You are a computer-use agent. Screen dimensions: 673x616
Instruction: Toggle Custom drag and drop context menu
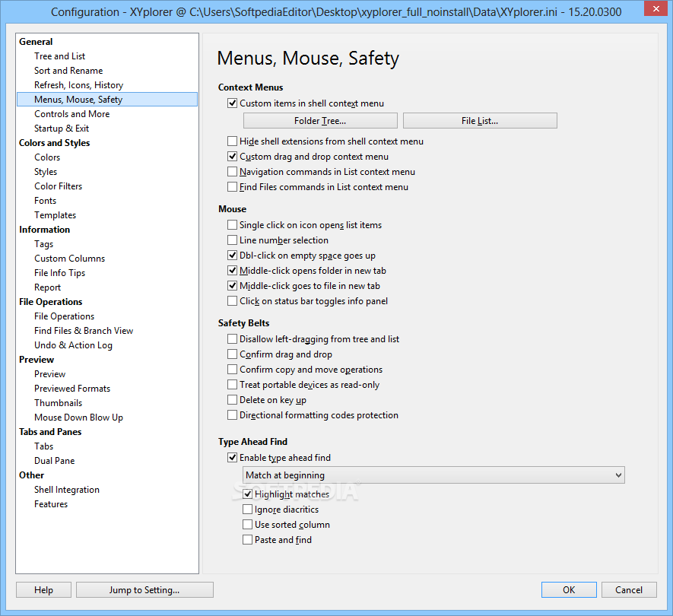point(232,157)
